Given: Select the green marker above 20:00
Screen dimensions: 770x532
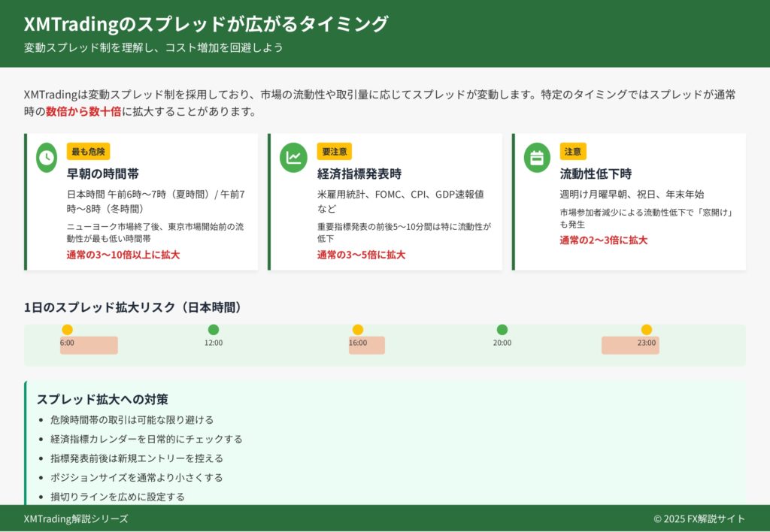Looking at the screenshot, I should (502, 330).
